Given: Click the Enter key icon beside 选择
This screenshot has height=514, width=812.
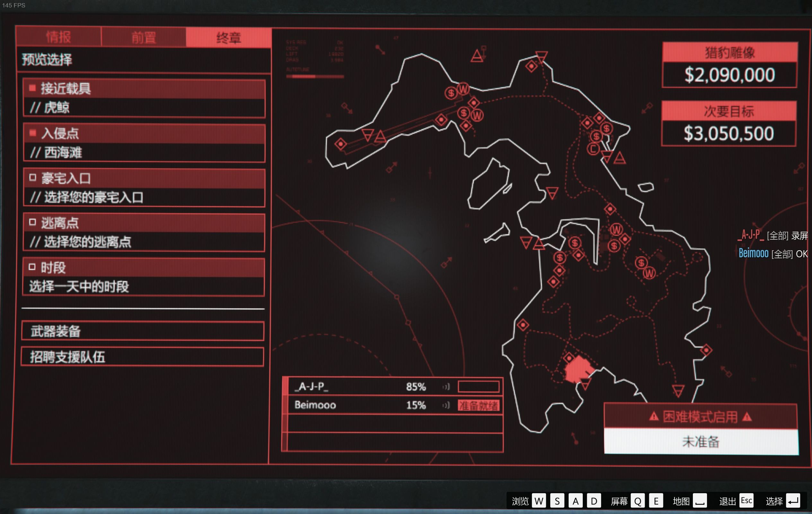Looking at the screenshot, I should click(793, 501).
